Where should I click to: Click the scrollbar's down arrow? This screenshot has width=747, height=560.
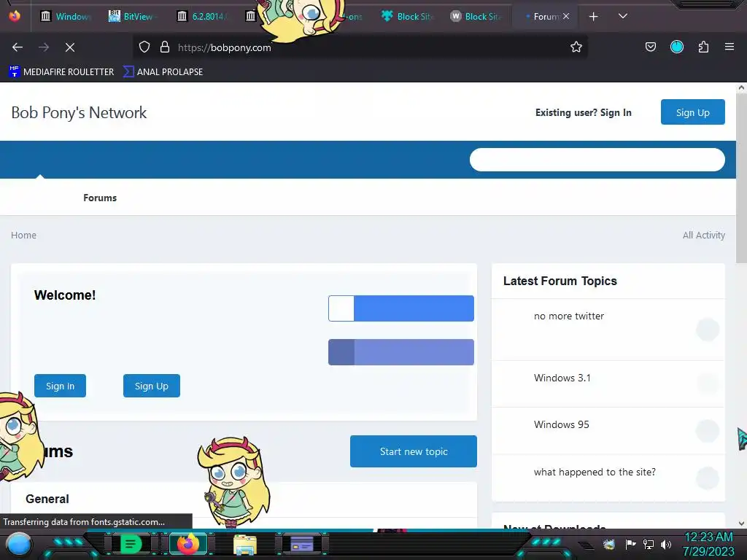tap(741, 524)
